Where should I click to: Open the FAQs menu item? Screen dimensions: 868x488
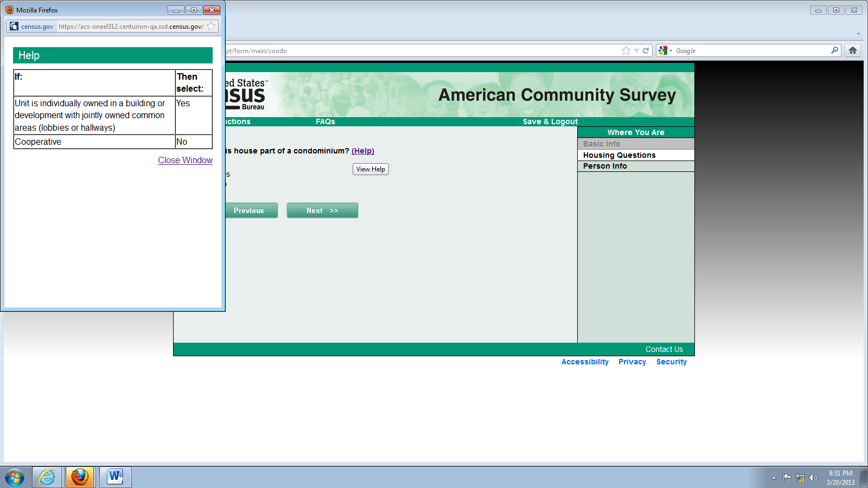(x=325, y=121)
